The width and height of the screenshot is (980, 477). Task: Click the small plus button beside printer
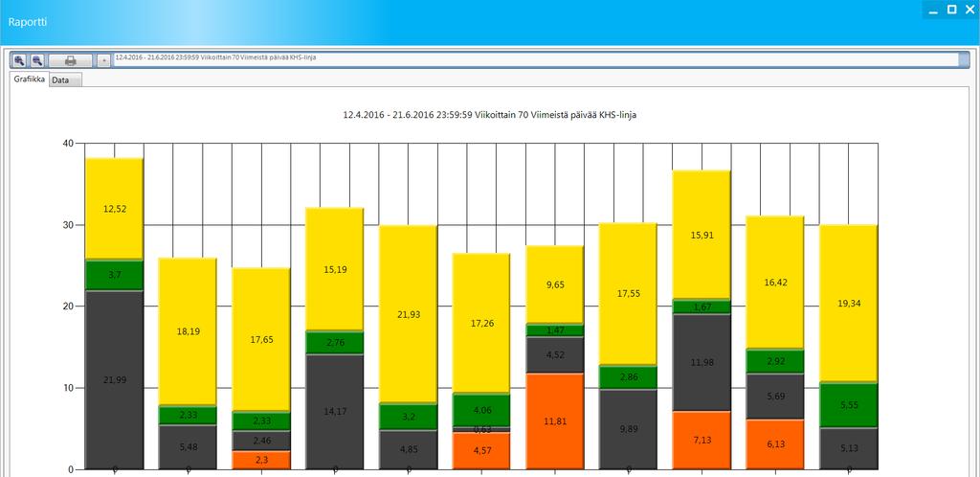(103, 60)
